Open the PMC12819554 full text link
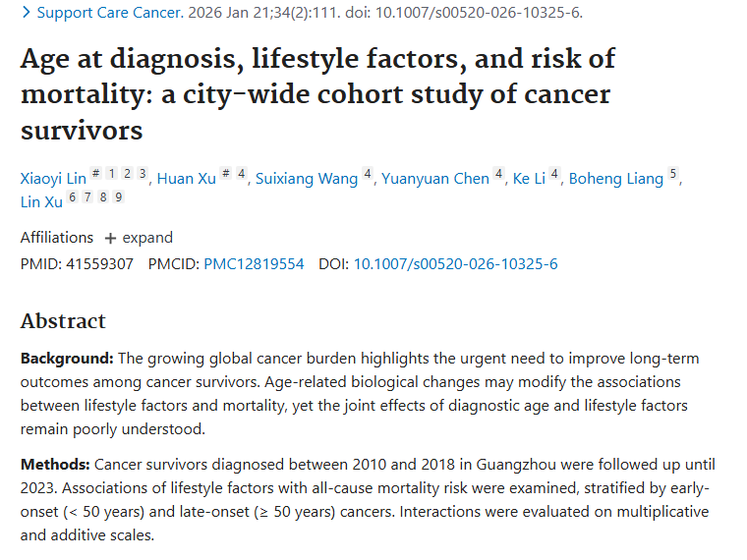Viewport: 747px width, 560px height. (254, 264)
